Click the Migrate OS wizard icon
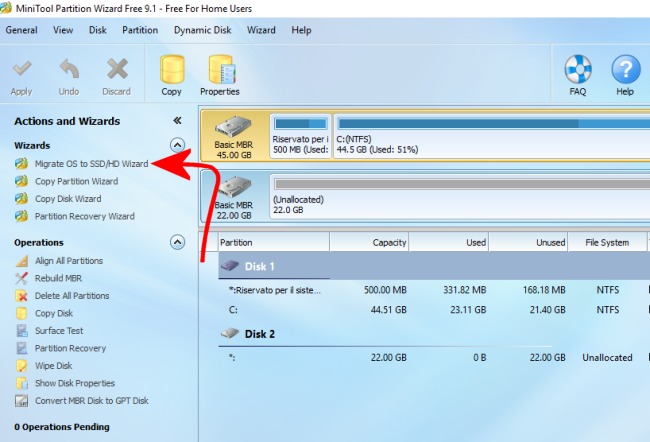Image resolution: width=650 pixels, height=442 pixels. click(x=22, y=163)
